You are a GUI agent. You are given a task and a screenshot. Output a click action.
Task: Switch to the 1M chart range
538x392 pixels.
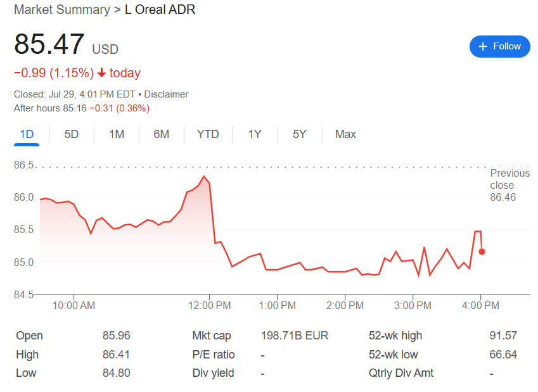[117, 134]
